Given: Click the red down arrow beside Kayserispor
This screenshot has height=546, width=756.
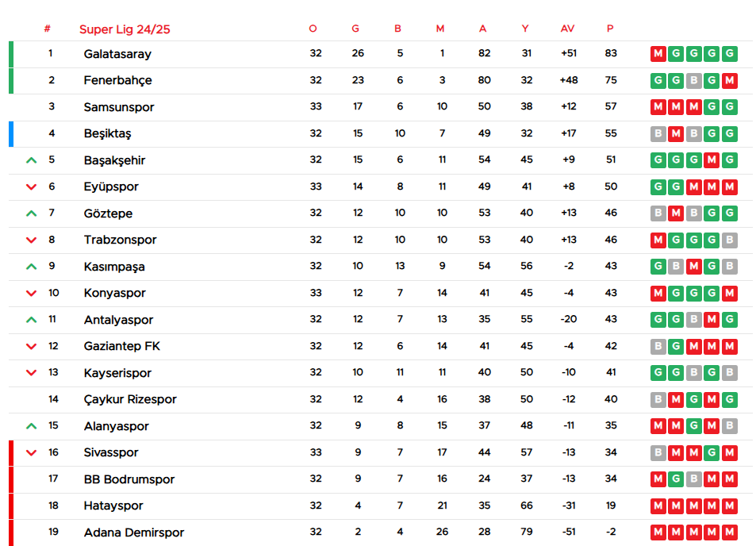Looking at the screenshot, I should click(x=31, y=373).
